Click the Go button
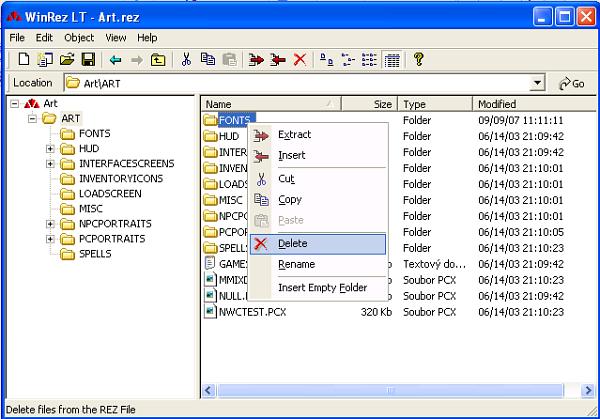The width and height of the screenshot is (600, 419). click(572, 83)
